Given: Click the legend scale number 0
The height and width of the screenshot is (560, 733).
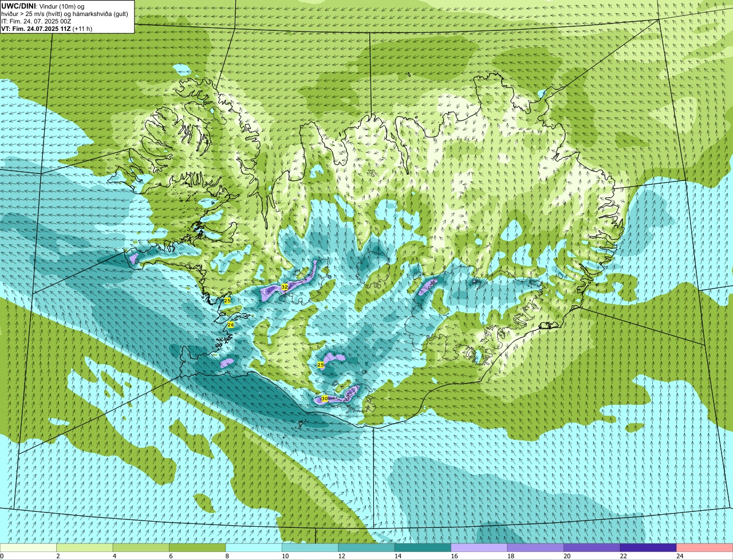Looking at the screenshot, I should click(x=2, y=556).
